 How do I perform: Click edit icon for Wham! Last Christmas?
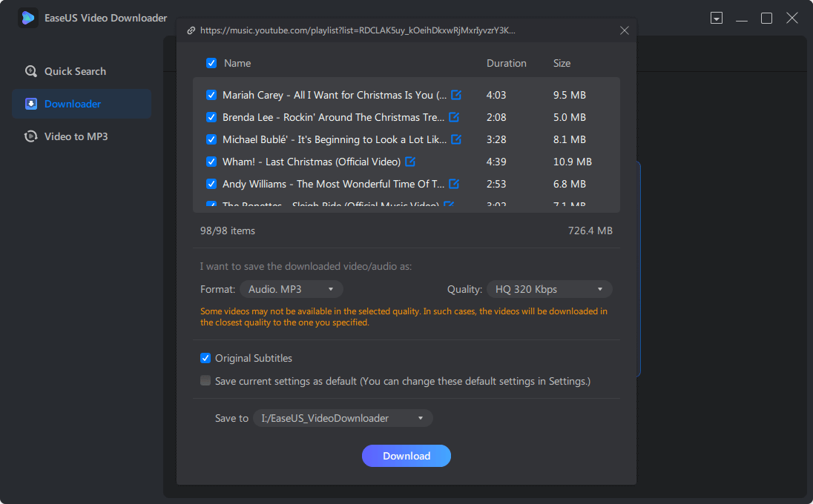(410, 162)
